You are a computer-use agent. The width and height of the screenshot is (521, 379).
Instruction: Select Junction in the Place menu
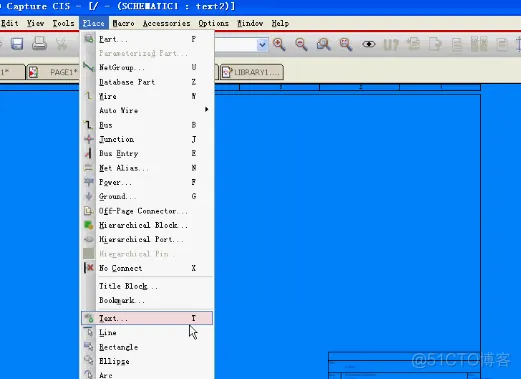click(147, 139)
